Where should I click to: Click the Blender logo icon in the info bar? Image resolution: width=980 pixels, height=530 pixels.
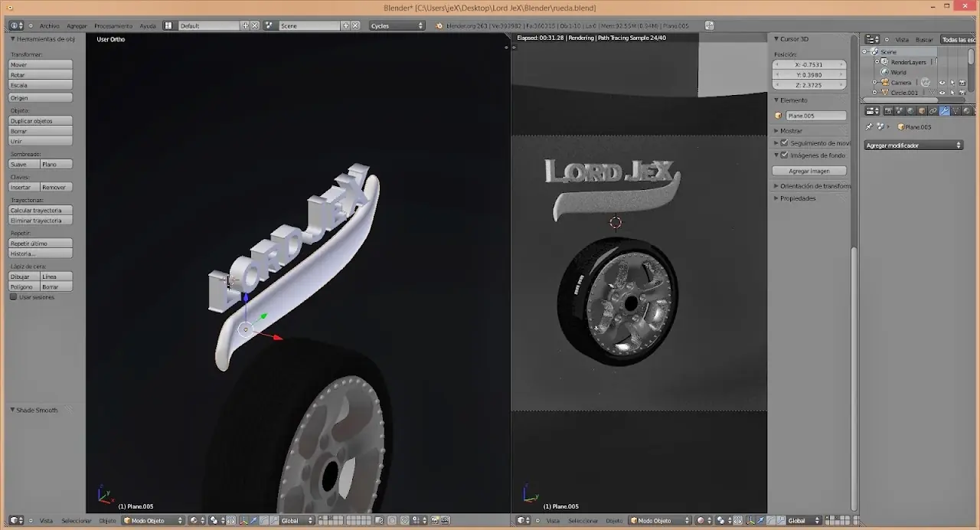tap(439, 25)
